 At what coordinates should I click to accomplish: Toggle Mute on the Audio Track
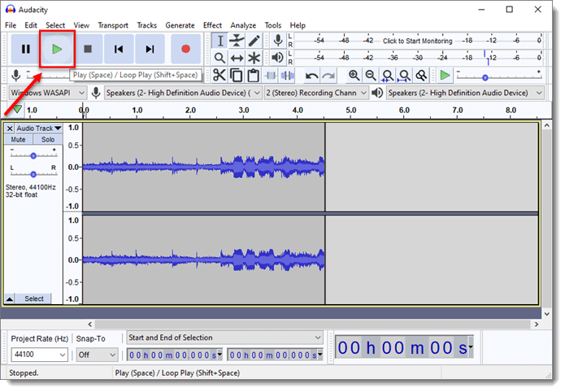point(18,140)
